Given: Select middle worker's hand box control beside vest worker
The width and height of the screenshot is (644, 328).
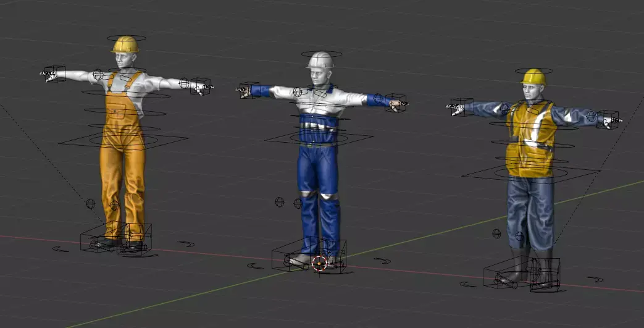Looking at the screenshot, I should pos(396,103).
